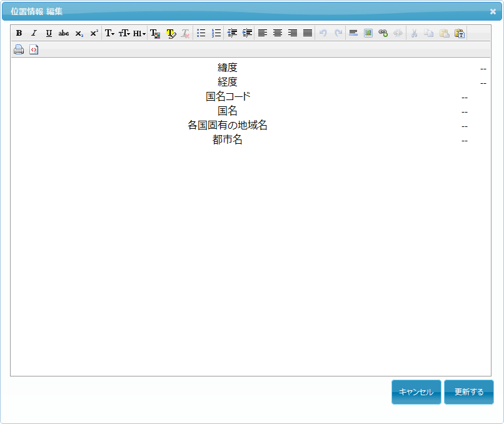Print the editor content

pyautogui.click(x=19, y=49)
